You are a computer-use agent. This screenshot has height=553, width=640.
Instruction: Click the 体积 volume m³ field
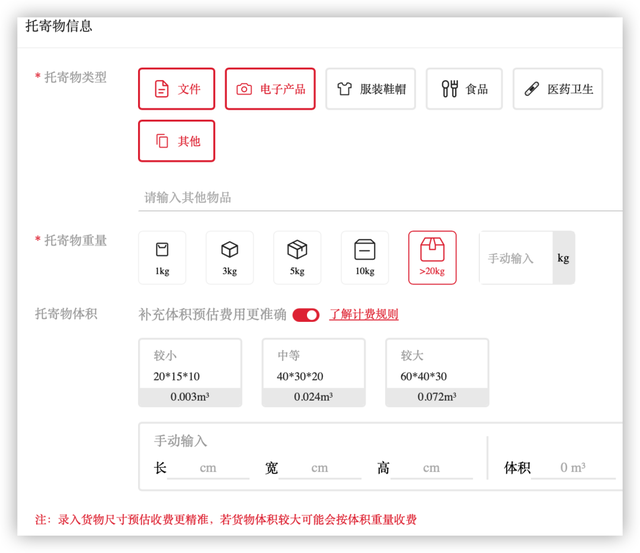pos(573,468)
